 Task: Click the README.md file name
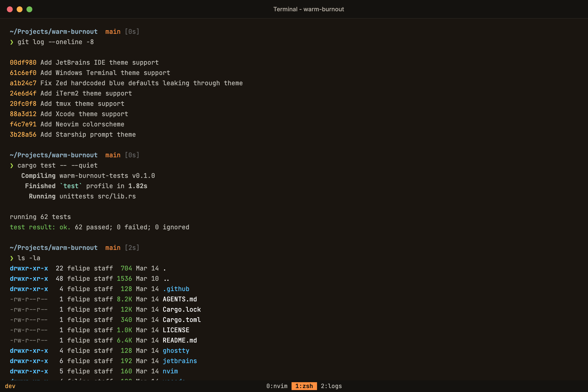[x=180, y=340]
